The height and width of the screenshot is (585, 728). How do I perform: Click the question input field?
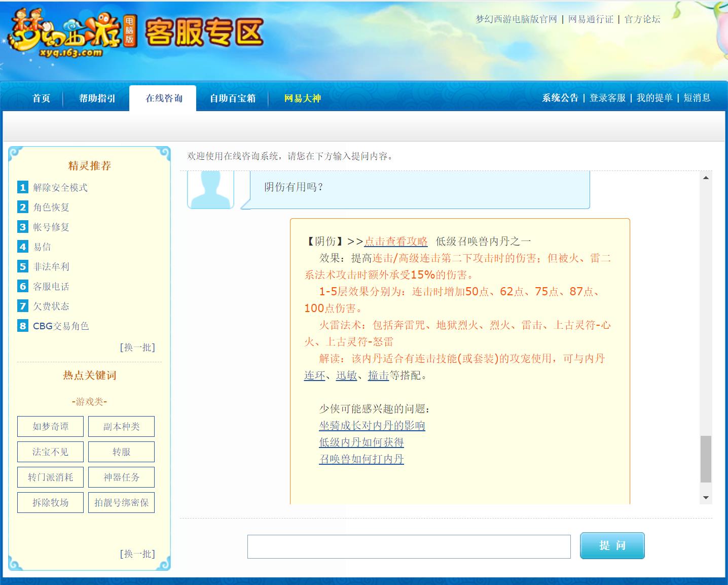(408, 546)
